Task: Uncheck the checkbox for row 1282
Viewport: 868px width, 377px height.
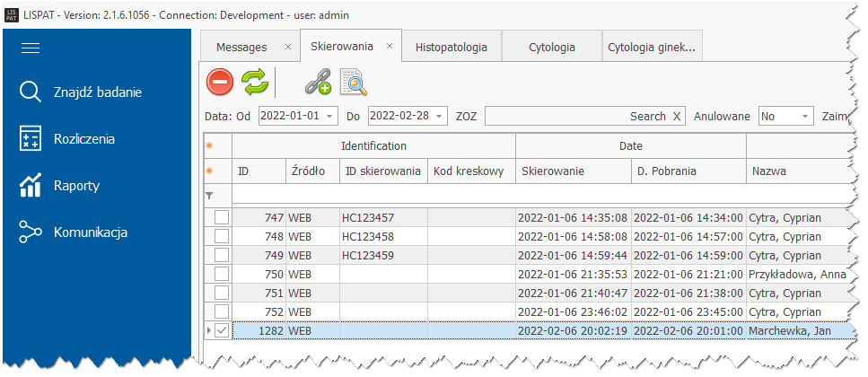Action: coord(221,331)
